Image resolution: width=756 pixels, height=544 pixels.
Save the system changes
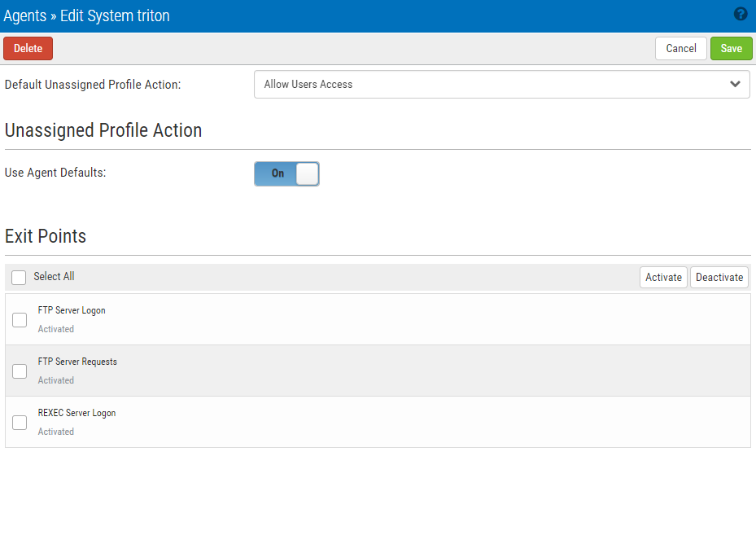pyautogui.click(x=731, y=48)
